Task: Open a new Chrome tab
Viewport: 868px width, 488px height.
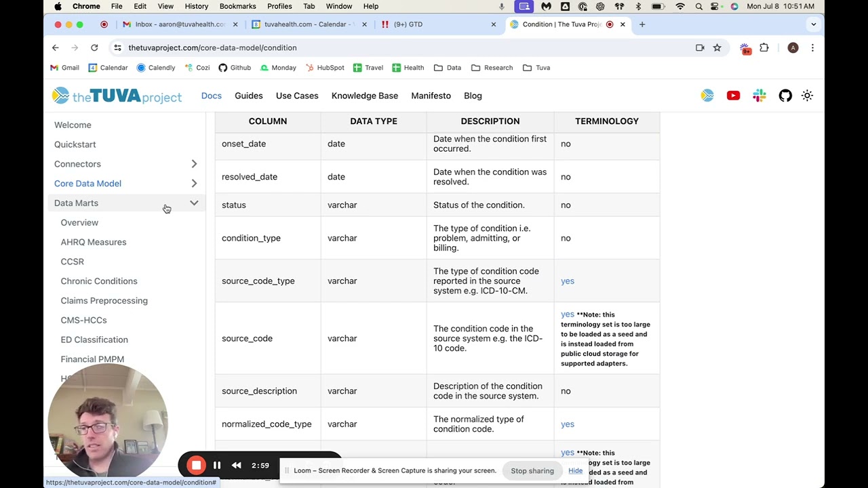Action: pos(642,24)
